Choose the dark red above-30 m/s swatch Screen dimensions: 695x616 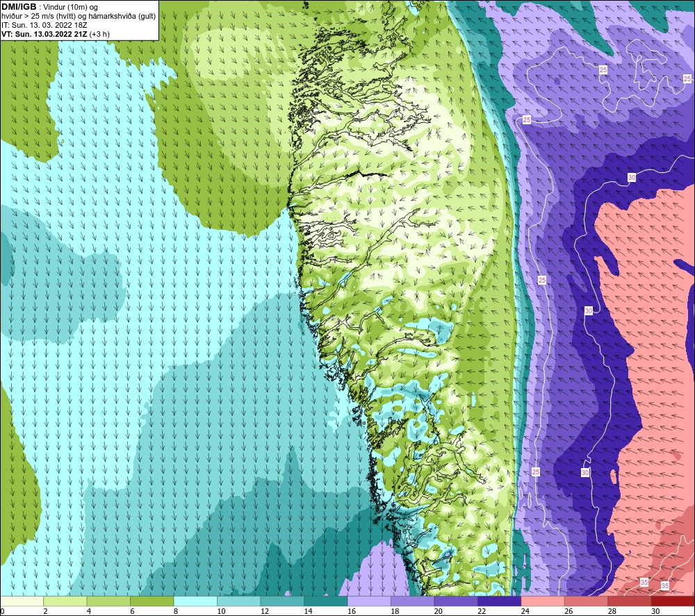pos(673,601)
